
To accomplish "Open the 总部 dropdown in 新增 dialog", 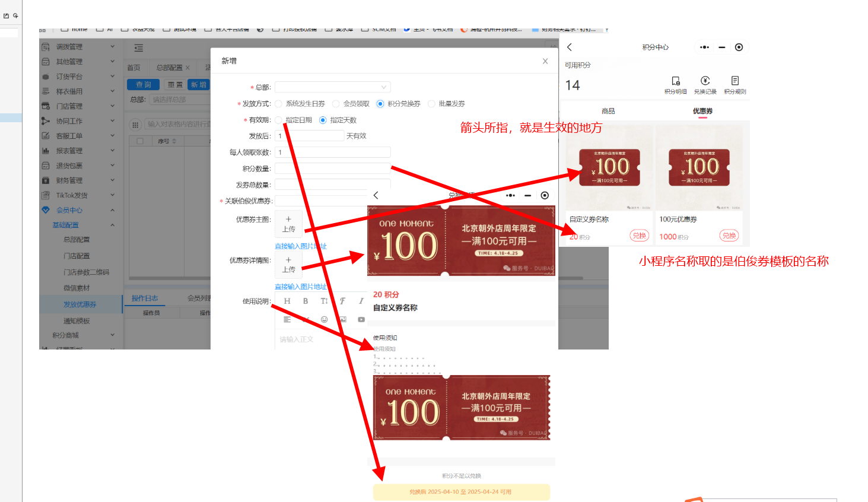I will (332, 87).
